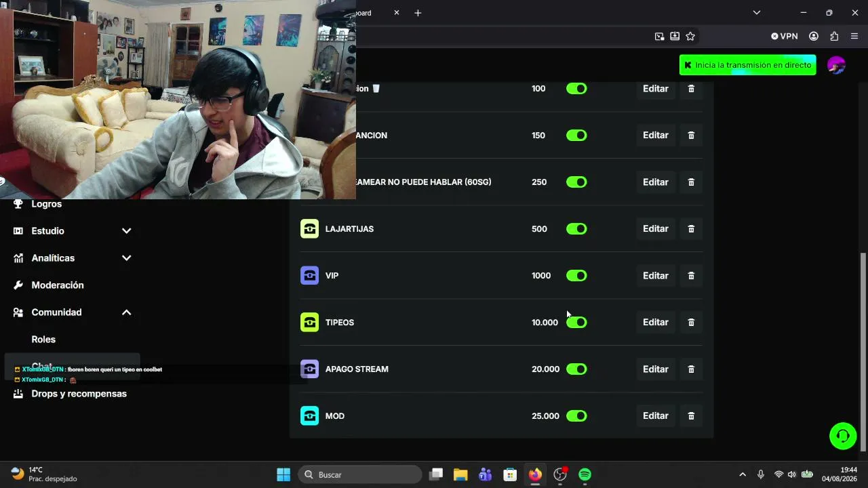Open a new browser tab

tap(418, 13)
